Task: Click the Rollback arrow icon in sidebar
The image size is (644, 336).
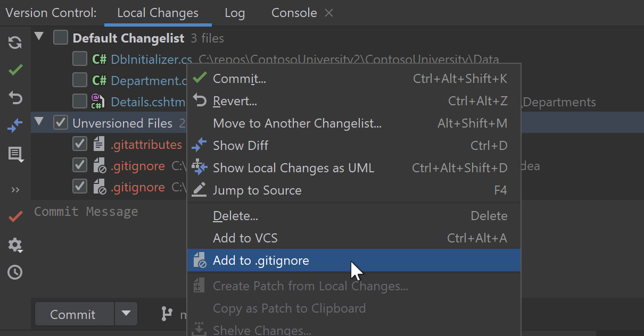Action: pos(15,98)
